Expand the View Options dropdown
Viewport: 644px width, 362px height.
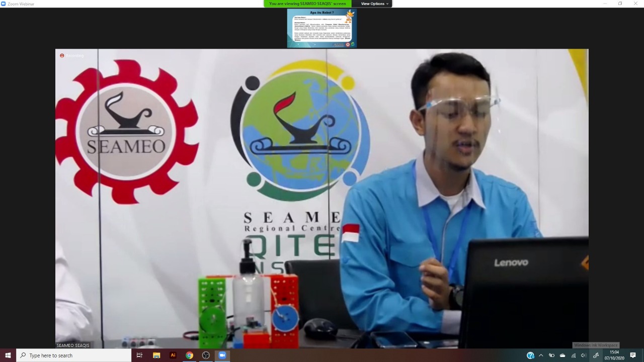click(374, 4)
